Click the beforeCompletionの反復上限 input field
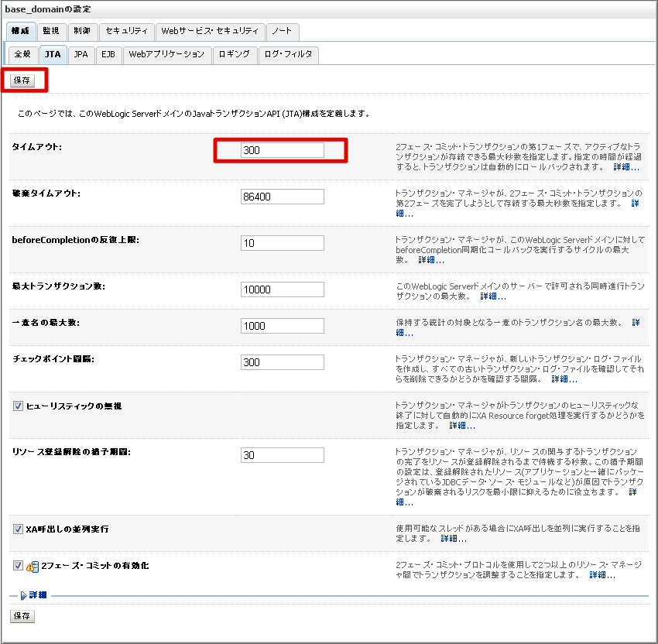This screenshot has height=644, width=658. coord(282,243)
